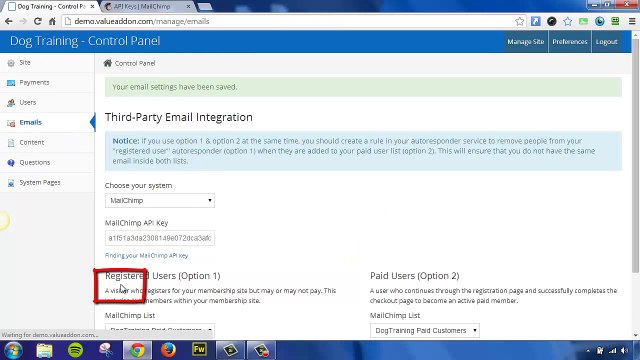Switch to Dog Training Control Panel tab
Image resolution: width=640 pixels, height=360 pixels.
coord(51,7)
